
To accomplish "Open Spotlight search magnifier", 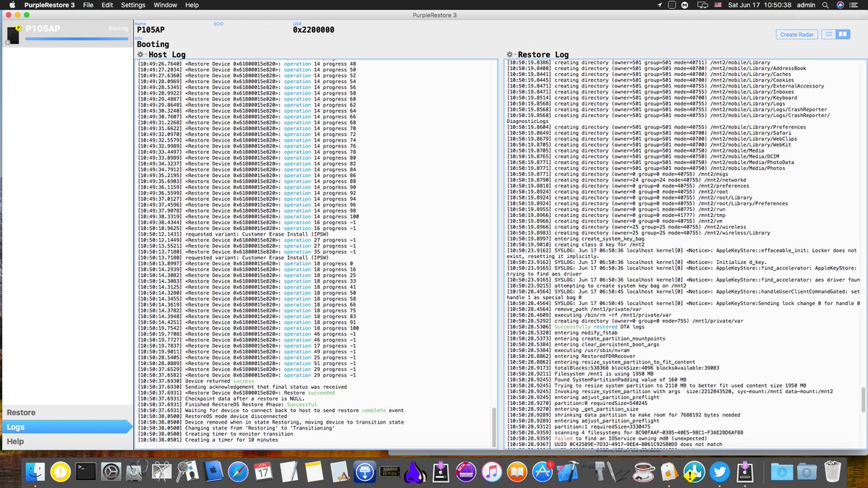I will 825,5.
